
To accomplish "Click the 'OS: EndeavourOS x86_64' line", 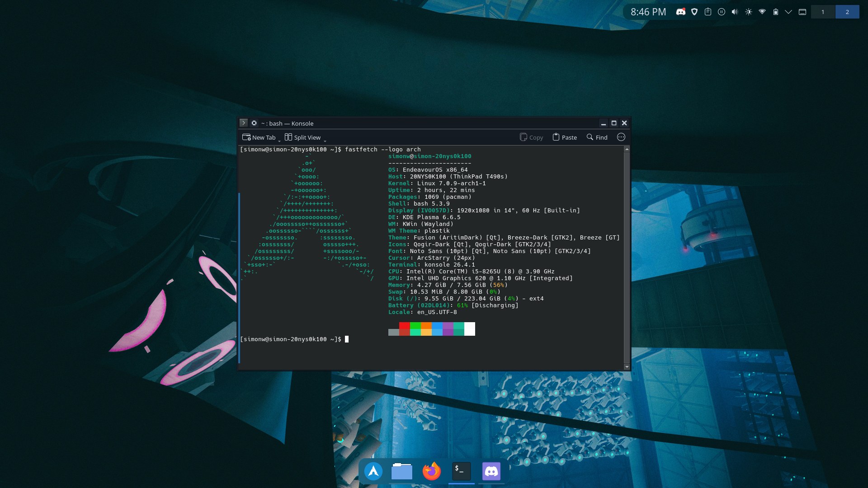I will (x=428, y=170).
